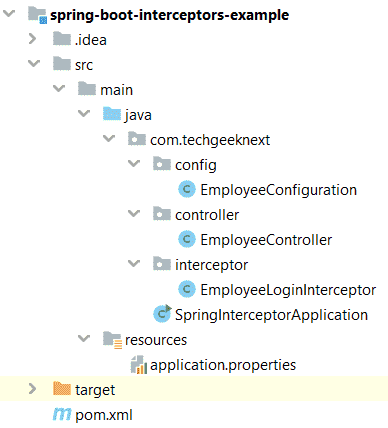Select the config package label
The height and width of the screenshot is (428, 388).
point(196,165)
